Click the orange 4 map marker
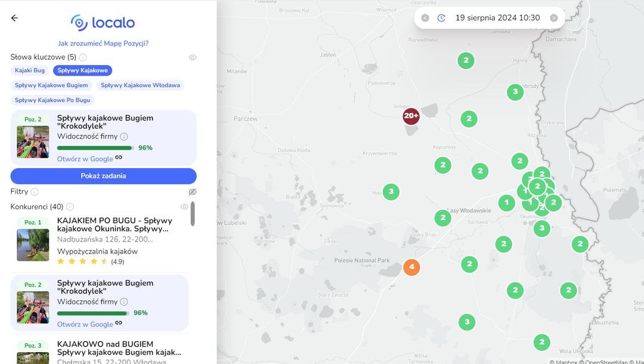Viewport: 644px width, 364px height. (x=411, y=267)
